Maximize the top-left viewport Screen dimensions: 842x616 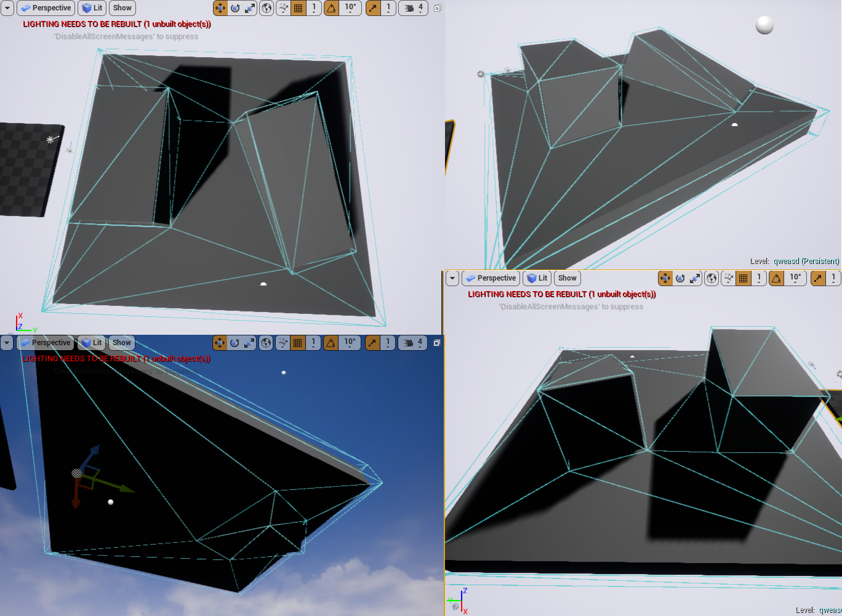[x=438, y=8]
